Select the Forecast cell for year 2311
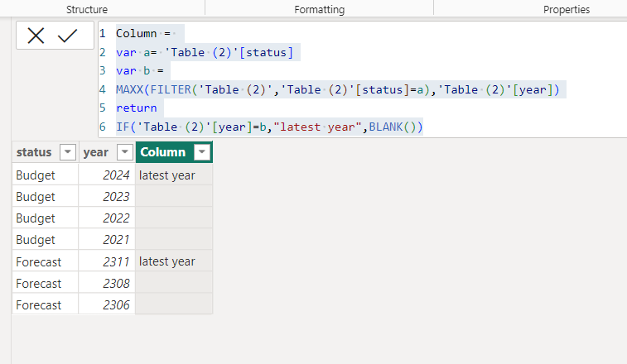Viewport: 627px width, 364px height. coord(46,261)
